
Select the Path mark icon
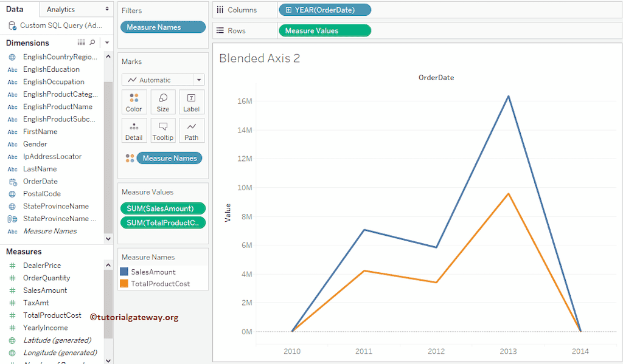191,130
